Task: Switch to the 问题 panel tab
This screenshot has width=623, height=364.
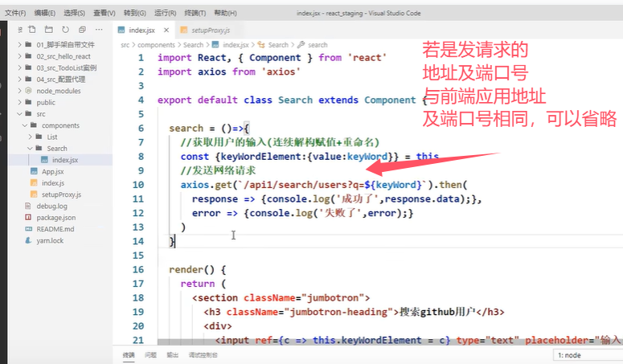Action: (x=150, y=355)
